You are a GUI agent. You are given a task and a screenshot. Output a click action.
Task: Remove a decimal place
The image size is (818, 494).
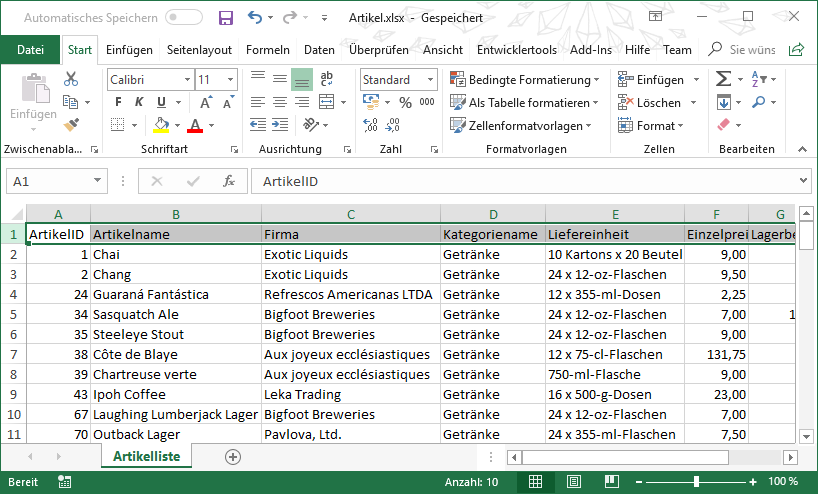click(393, 125)
